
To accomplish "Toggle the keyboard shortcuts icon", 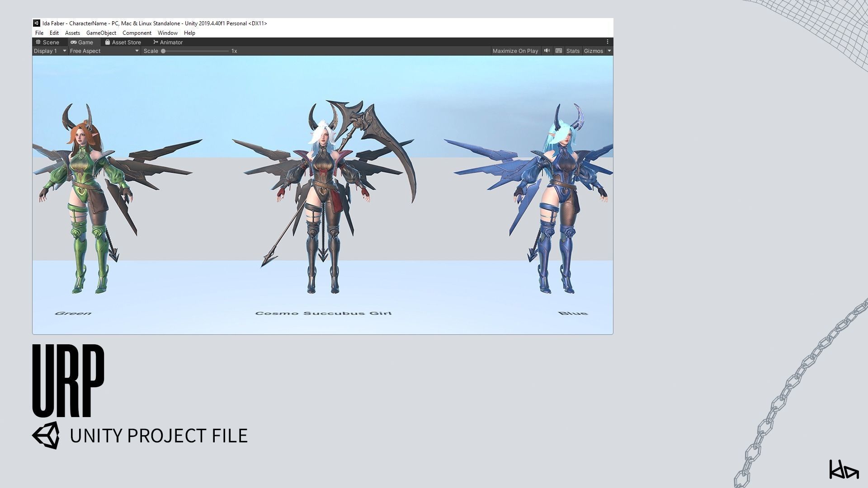I will (559, 51).
